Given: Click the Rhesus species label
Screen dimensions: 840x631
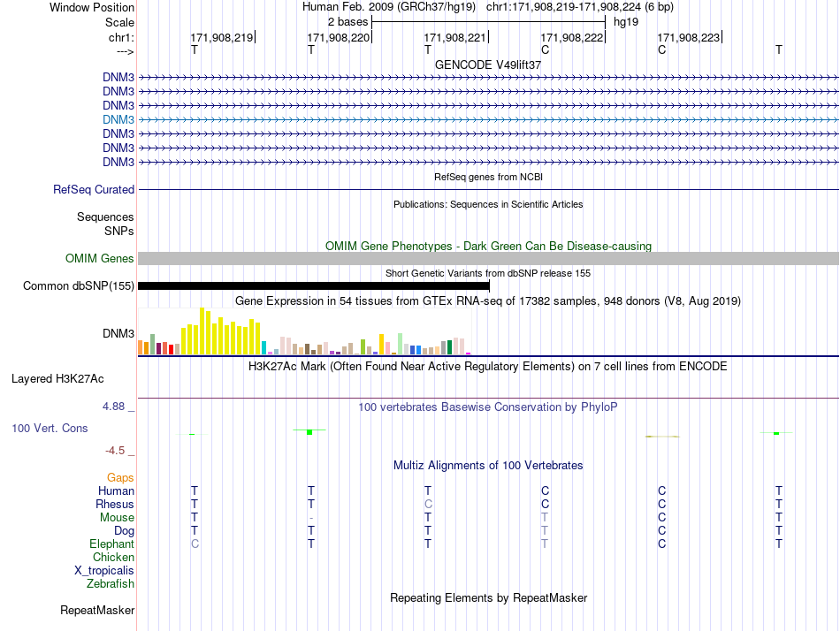Looking at the screenshot, I should 115,504.
